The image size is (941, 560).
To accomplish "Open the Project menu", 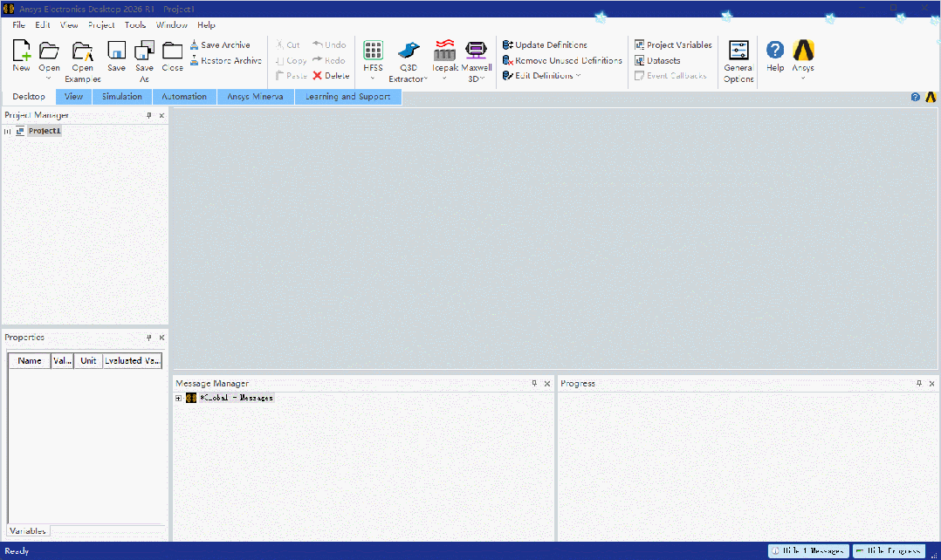I will pyautogui.click(x=101, y=25).
